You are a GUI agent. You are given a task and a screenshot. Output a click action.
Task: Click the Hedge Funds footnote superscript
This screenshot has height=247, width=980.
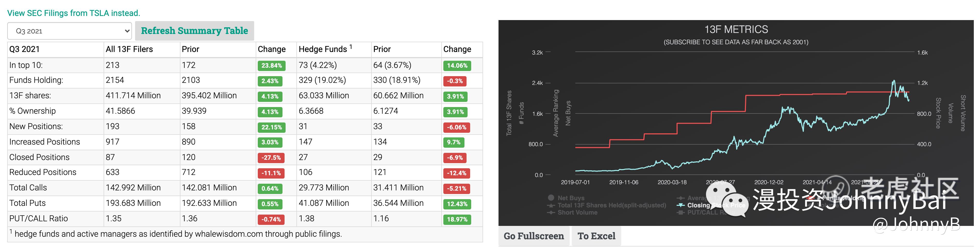click(351, 47)
